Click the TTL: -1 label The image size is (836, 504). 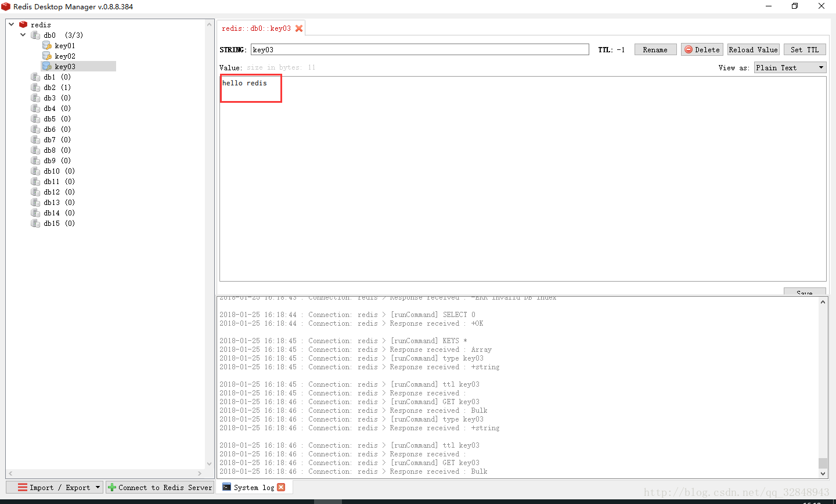pyautogui.click(x=611, y=50)
